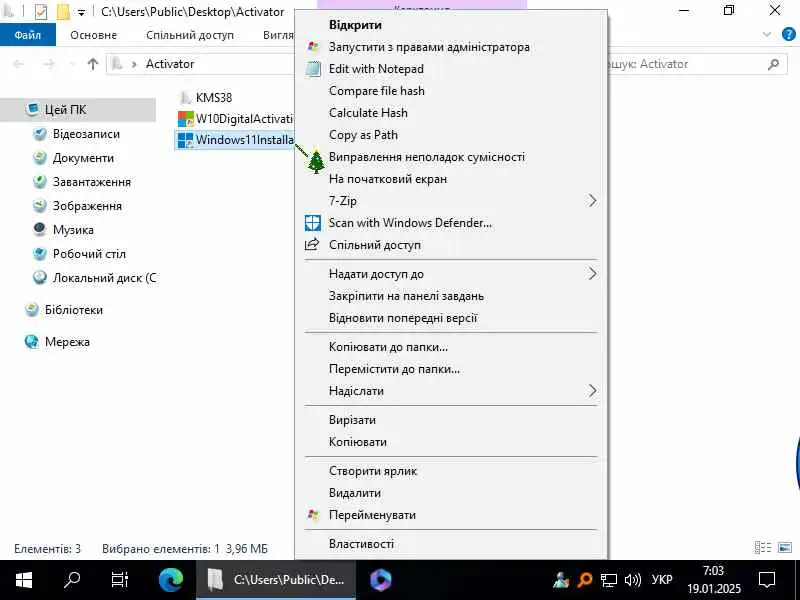Screen dimensions: 800x600
Task: Expand Надати доступ до submenu arrow
Action: (x=592, y=274)
